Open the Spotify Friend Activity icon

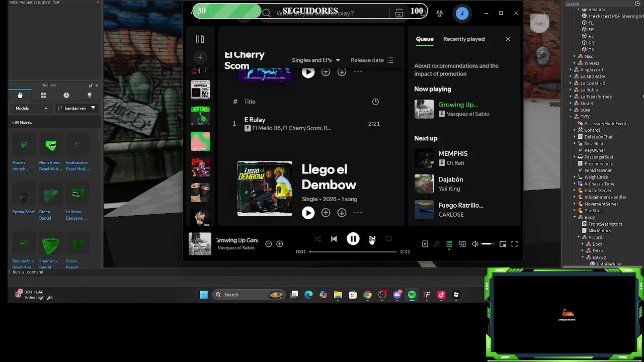[x=440, y=13]
